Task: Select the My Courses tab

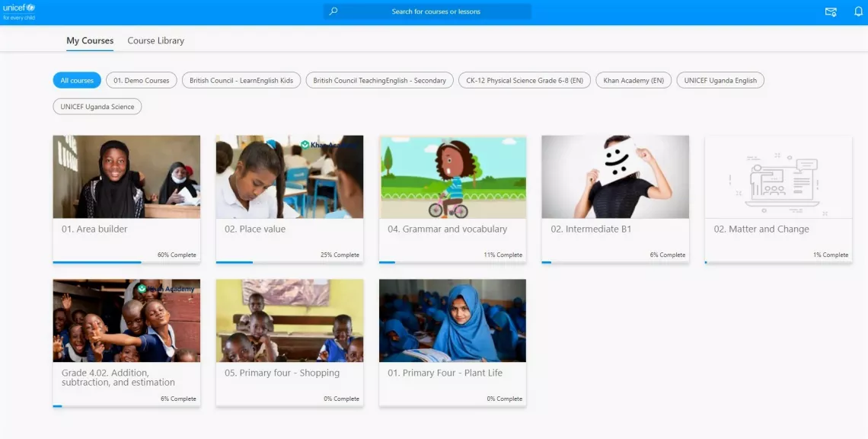Action: tap(89, 40)
